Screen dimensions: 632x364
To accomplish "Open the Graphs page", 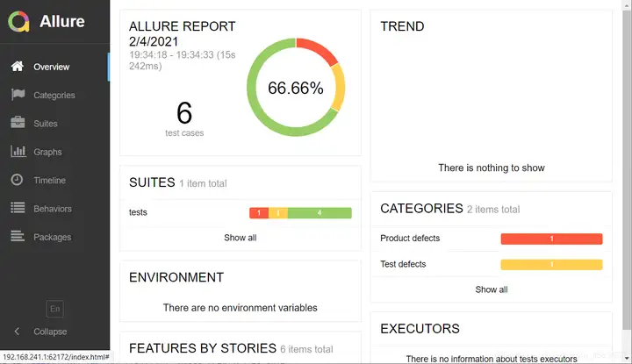I will coord(54,152).
